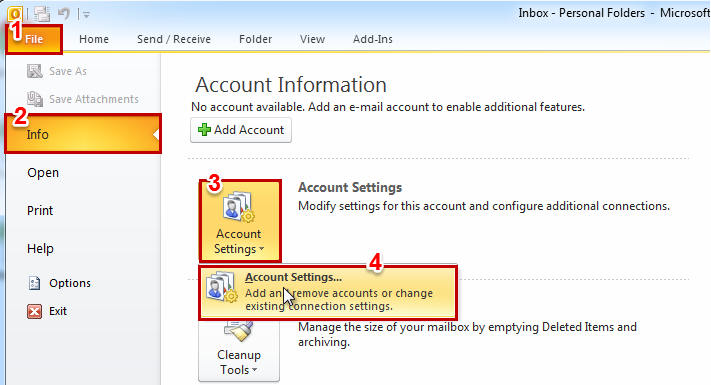Screen dimensions: 711x385
Task: Go to the View tab
Action: coord(312,39)
